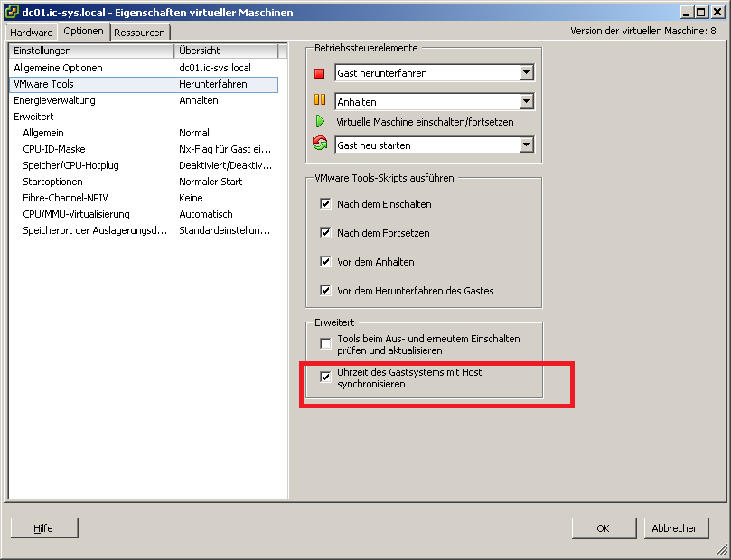Select 'Energieverwaltung' in settings list

[x=54, y=100]
